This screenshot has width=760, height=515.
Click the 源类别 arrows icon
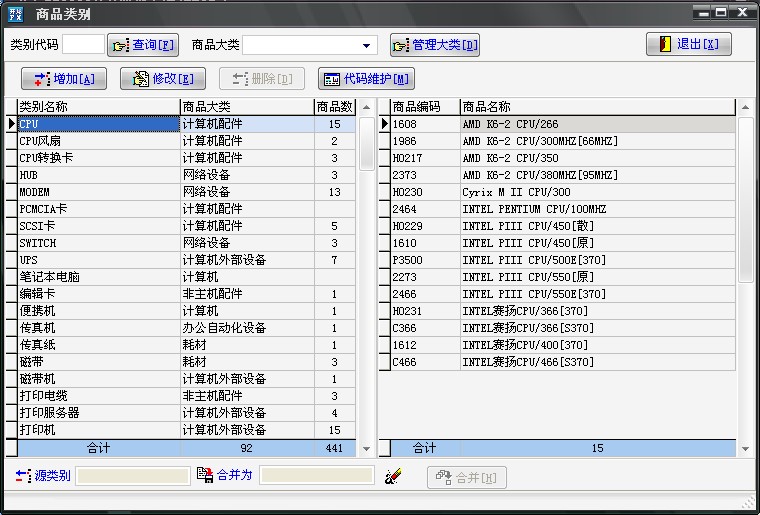coord(23,476)
